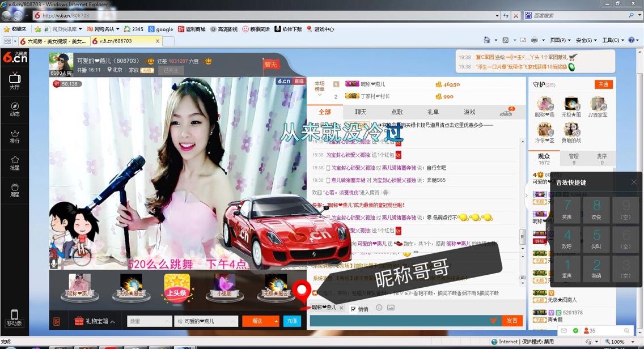Play sound effect 7 笑声
This screenshot has height=349, width=644.
(567, 209)
